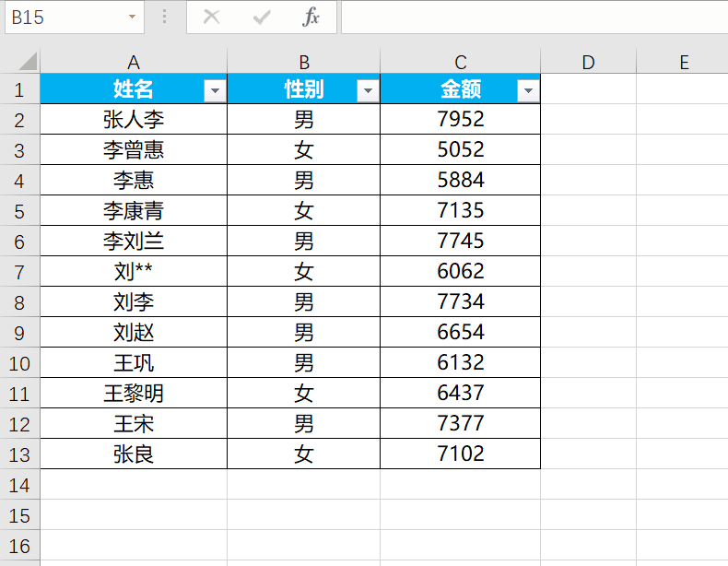Click the Enter checkmark formula bar icon

pyautogui.click(x=262, y=18)
